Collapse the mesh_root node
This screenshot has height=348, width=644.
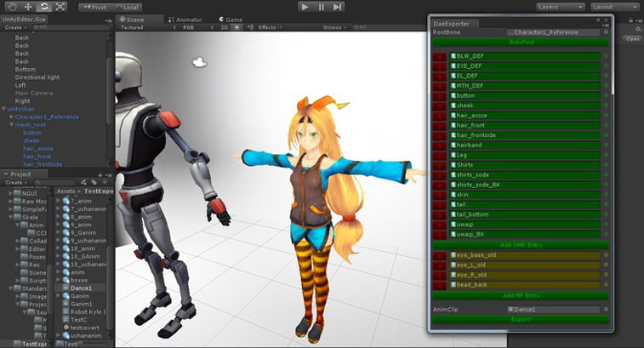coord(12,125)
